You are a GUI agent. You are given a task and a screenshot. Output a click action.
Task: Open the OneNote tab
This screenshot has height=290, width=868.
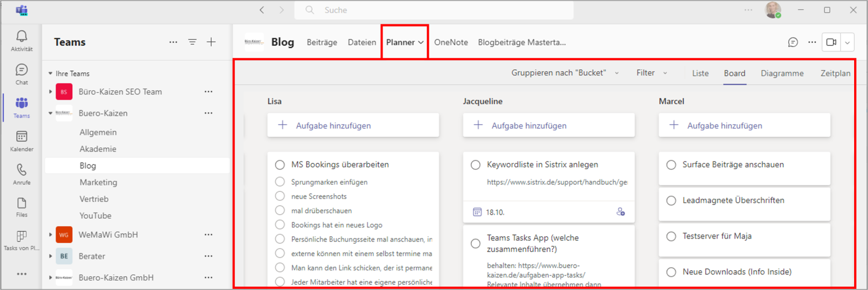(x=451, y=42)
